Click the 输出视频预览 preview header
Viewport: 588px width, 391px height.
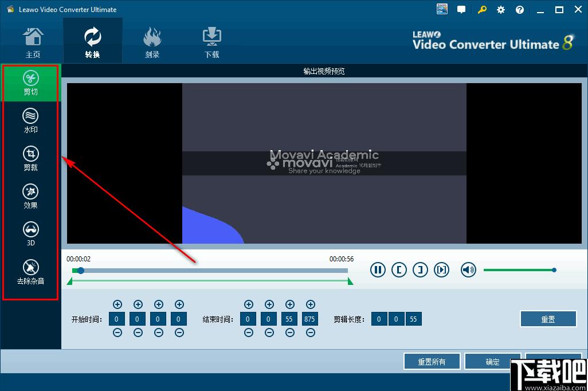pos(324,71)
